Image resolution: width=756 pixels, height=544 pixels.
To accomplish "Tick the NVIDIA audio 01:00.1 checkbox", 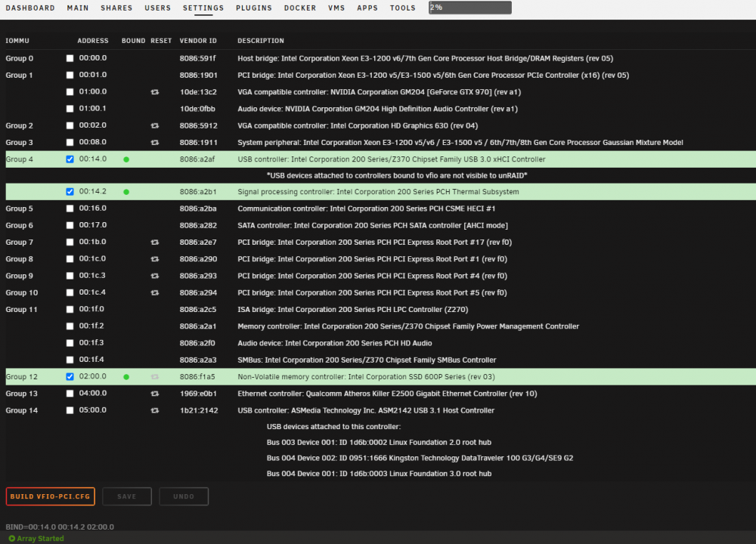I will pos(70,109).
